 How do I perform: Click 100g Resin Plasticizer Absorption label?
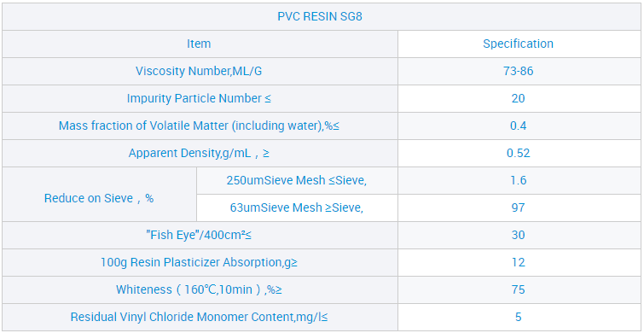[199, 262]
